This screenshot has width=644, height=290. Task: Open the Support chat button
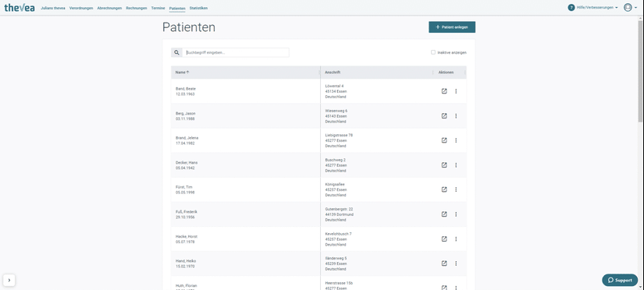click(x=620, y=280)
